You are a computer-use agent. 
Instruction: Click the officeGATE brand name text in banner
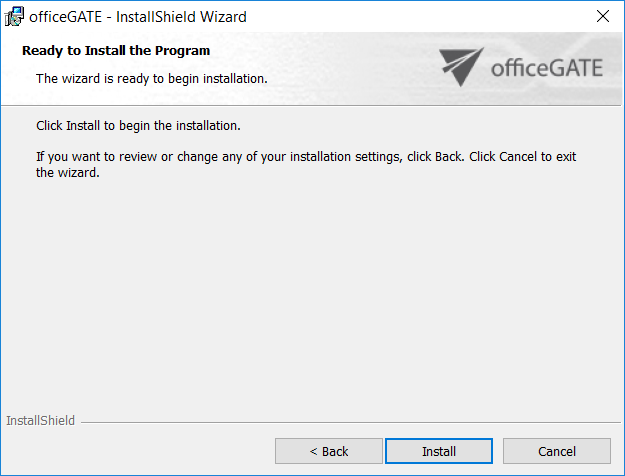(547, 68)
